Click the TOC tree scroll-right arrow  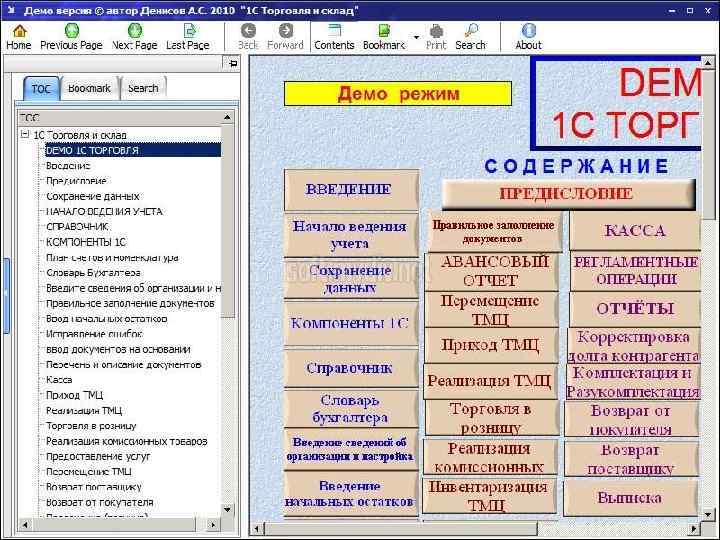213,524
